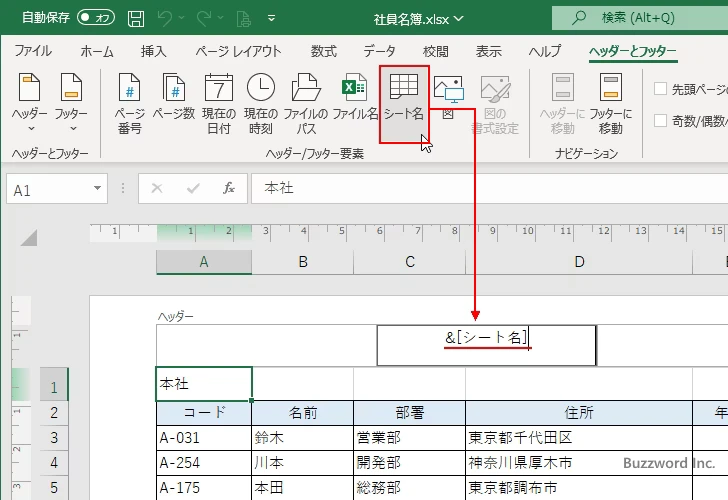Select row 3 header
The width and height of the screenshot is (728, 500).
coord(54,438)
